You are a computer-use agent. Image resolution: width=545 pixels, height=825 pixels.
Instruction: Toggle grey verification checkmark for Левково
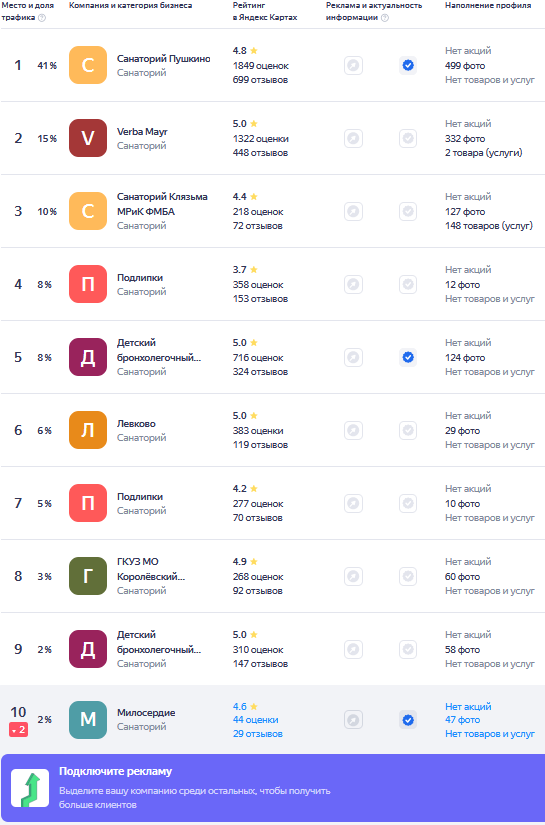coord(408,430)
